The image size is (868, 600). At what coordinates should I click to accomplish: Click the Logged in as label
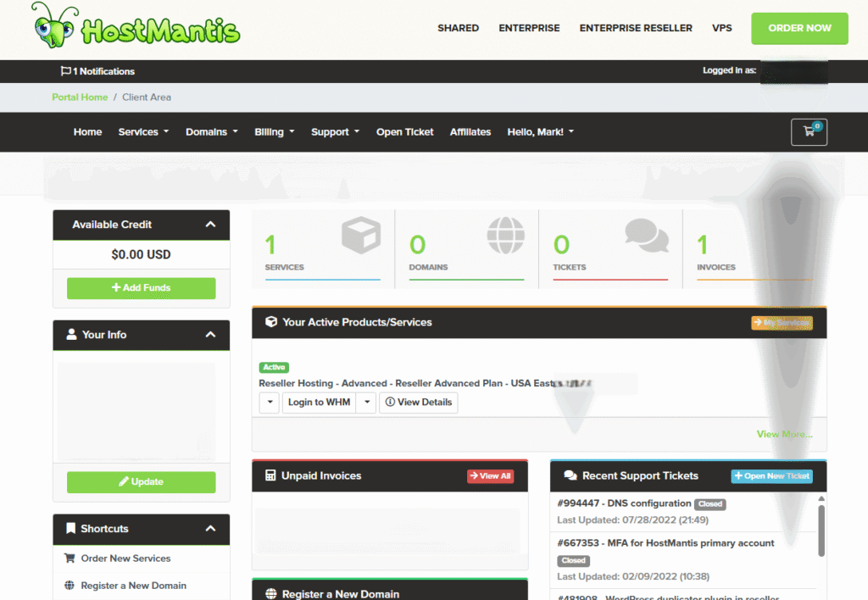click(x=729, y=70)
